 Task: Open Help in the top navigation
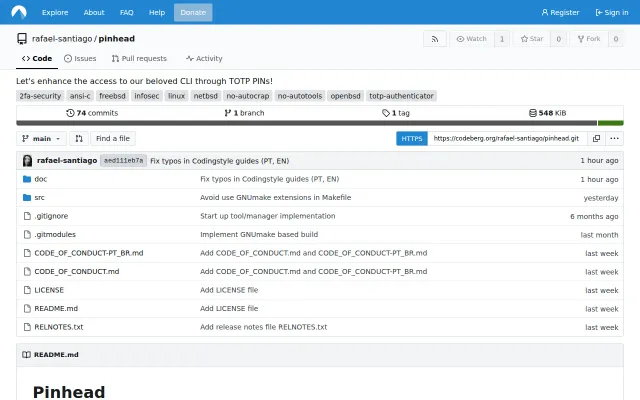click(x=157, y=12)
